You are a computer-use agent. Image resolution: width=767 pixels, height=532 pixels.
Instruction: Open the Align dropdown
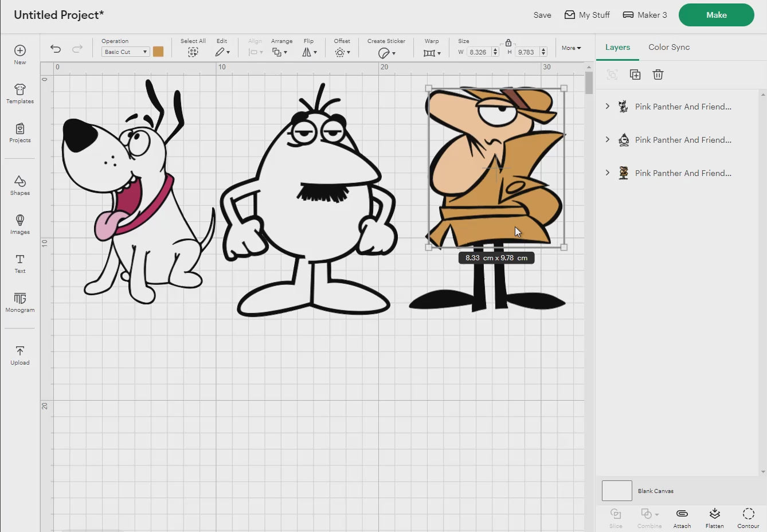coord(255,52)
